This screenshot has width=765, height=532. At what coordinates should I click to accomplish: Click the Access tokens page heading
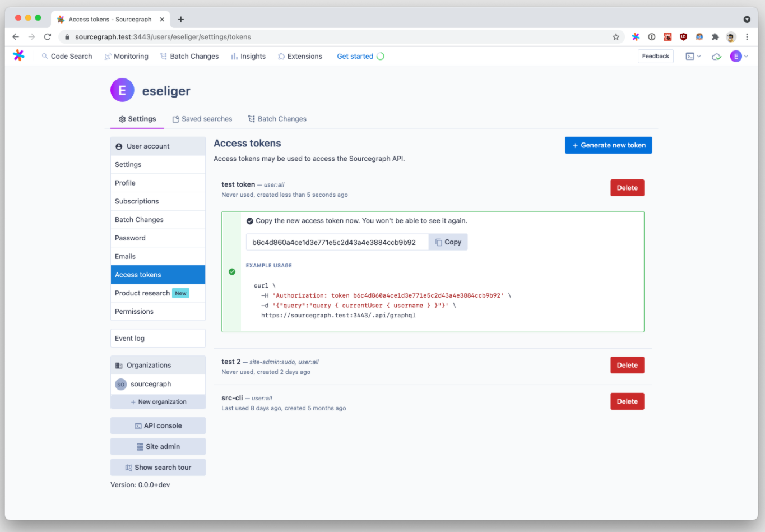tap(247, 144)
